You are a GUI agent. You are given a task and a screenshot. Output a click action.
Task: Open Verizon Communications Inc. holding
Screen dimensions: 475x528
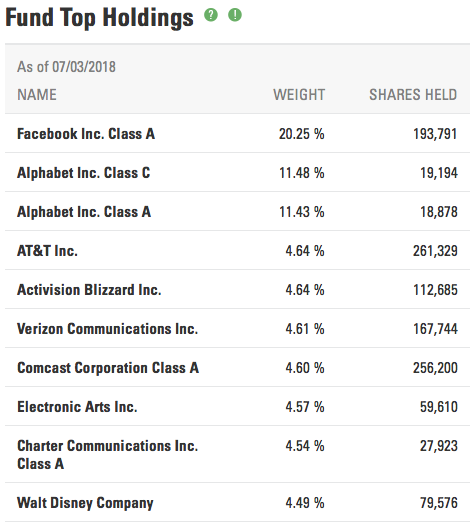[x=107, y=329]
